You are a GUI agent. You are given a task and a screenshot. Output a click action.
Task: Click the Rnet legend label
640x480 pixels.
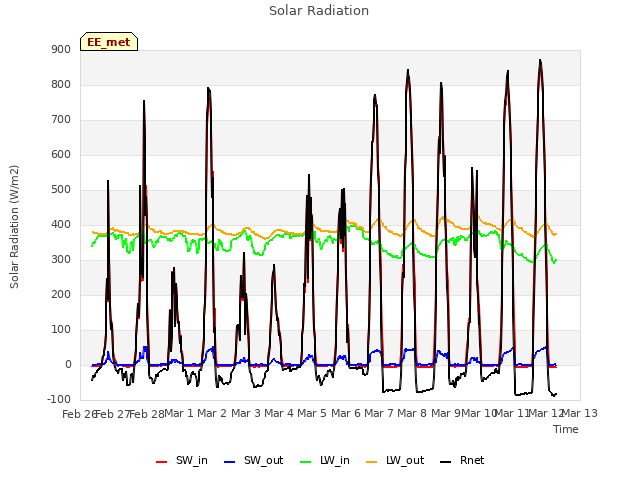point(472,460)
